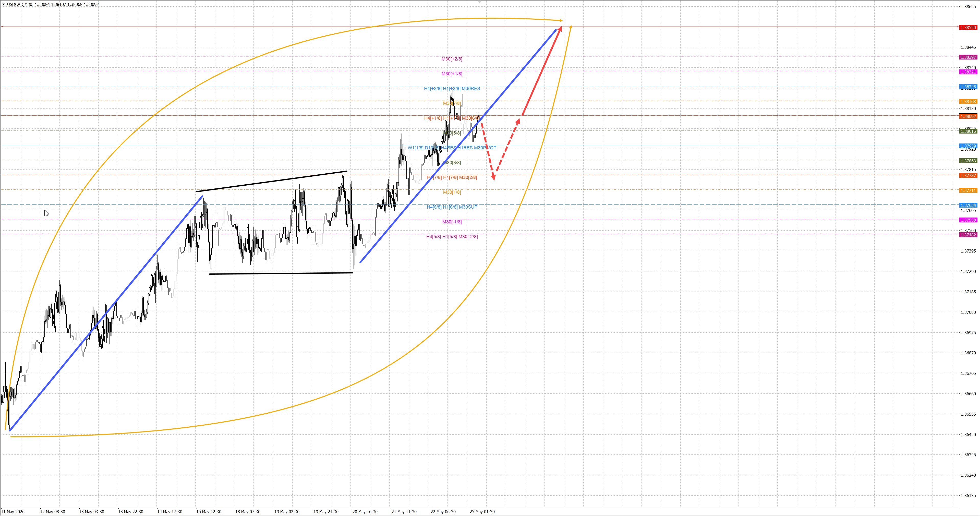The height and width of the screenshot is (516, 980).
Task: Click the H4[5/8] H1[5/8] M30[-2/8] label
Action: point(452,237)
